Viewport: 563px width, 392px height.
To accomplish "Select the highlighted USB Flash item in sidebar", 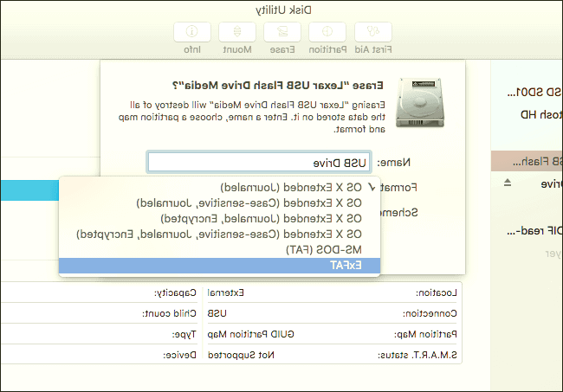I will [x=527, y=161].
